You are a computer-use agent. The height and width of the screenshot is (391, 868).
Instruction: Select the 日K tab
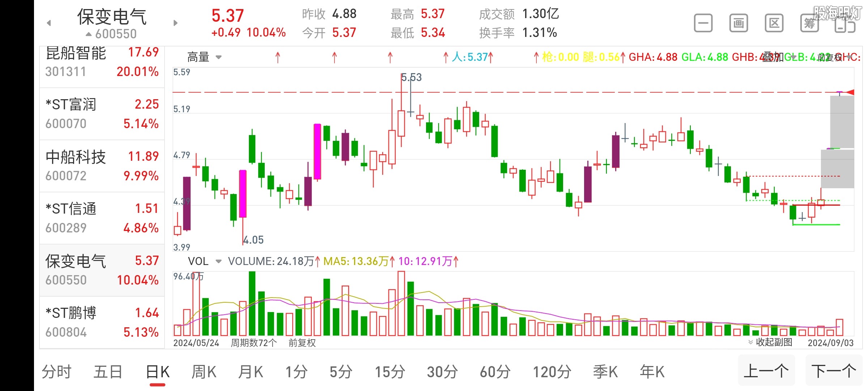[x=158, y=372]
